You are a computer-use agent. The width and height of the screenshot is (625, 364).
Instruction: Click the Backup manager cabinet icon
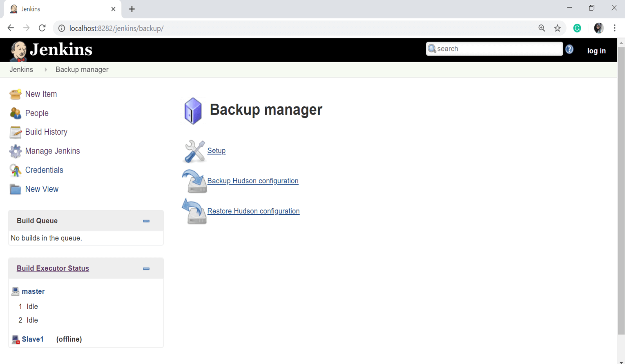193,111
